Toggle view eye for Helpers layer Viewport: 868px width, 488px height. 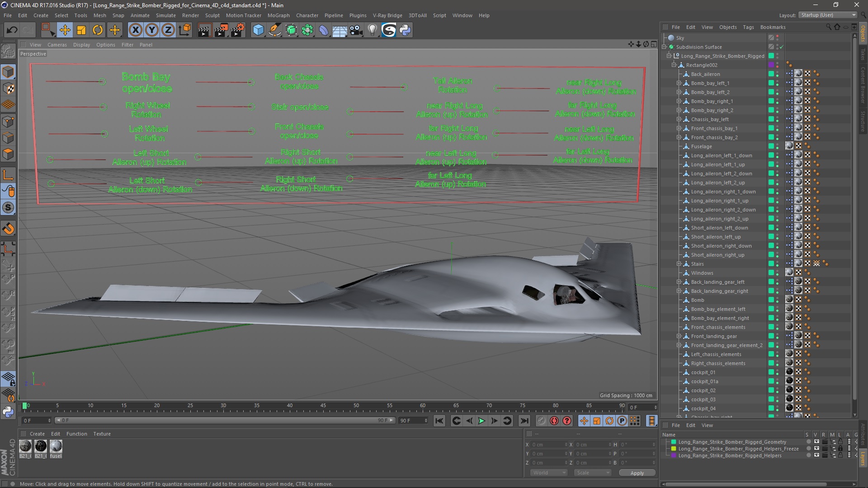pos(816,455)
